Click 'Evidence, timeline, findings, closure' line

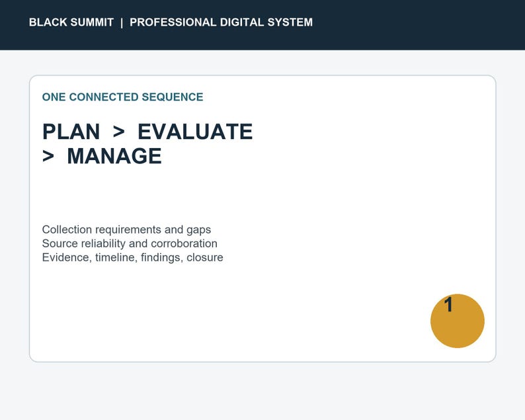(133, 257)
